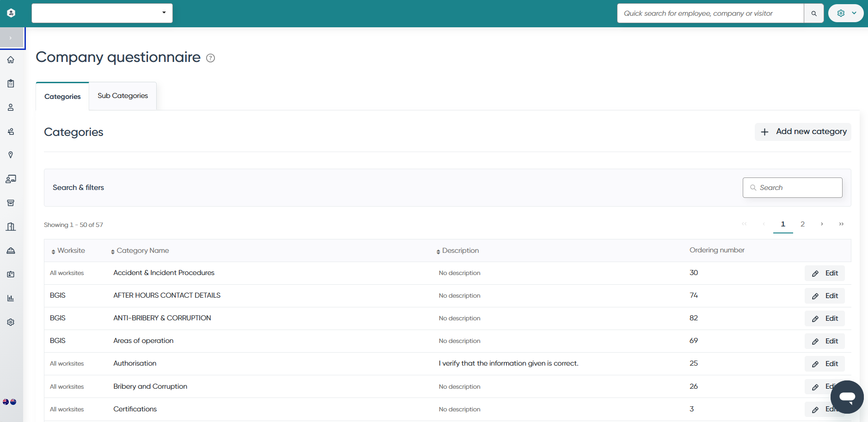868x422 pixels.
Task: Click the Search field in filters
Action: [x=792, y=188]
